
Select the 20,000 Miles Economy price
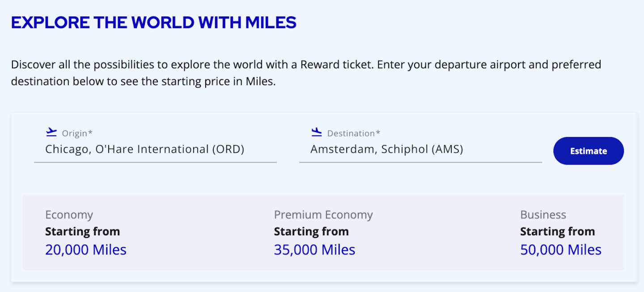coord(86,250)
